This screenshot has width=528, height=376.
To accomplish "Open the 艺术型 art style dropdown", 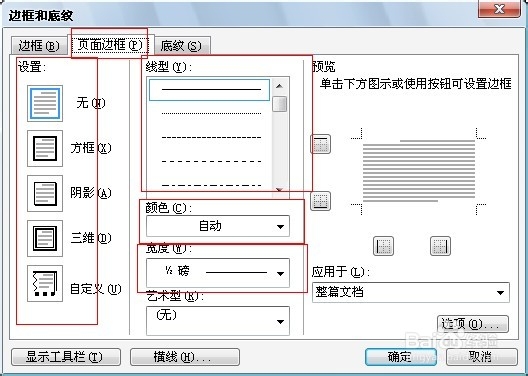I will pos(218,320).
